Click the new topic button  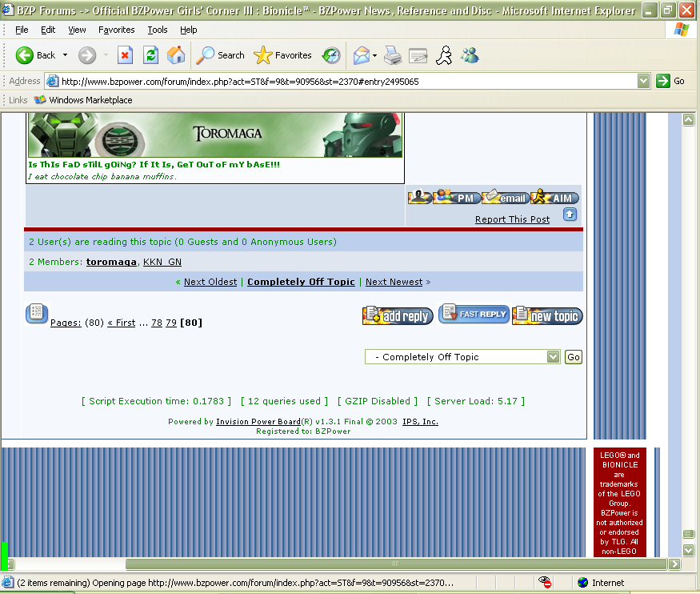tap(547, 315)
